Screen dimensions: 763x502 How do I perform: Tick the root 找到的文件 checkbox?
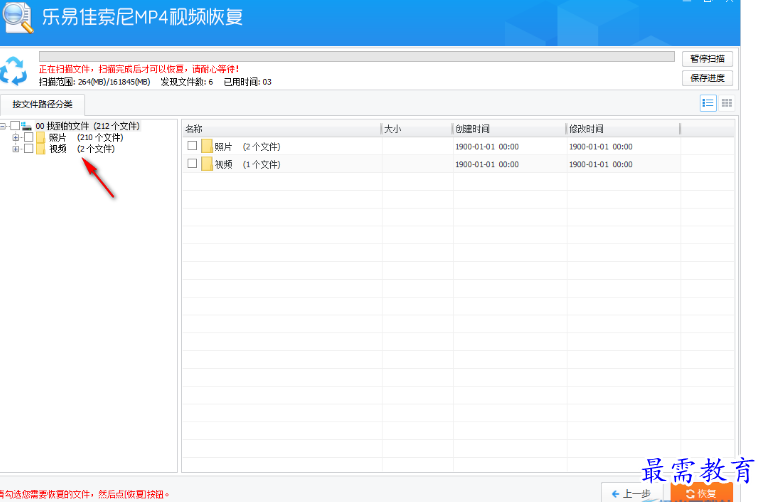pos(15,126)
